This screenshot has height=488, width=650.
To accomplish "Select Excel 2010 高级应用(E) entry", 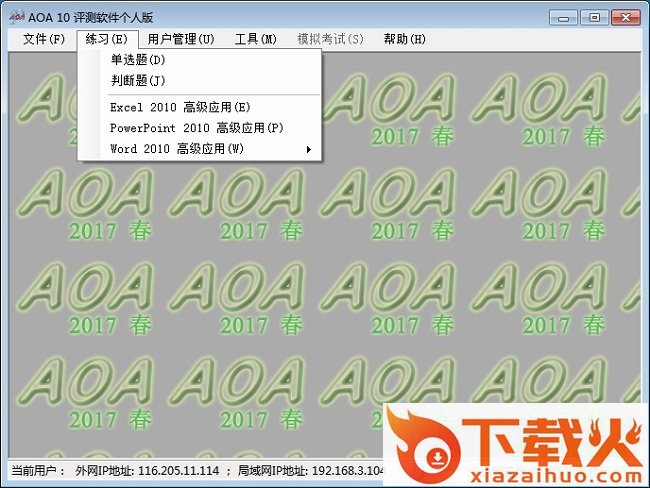I will click(199, 107).
